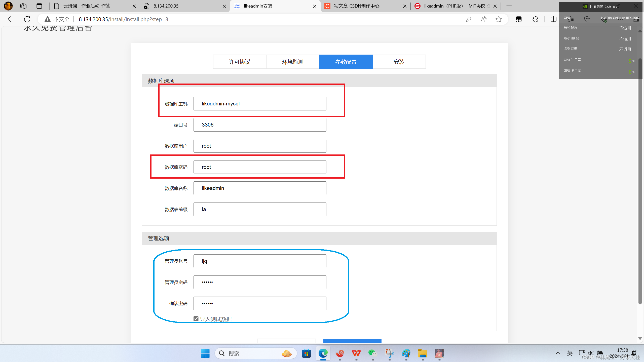
Task: Launch the screenshot snipping tool from taskbar
Action: (389, 353)
